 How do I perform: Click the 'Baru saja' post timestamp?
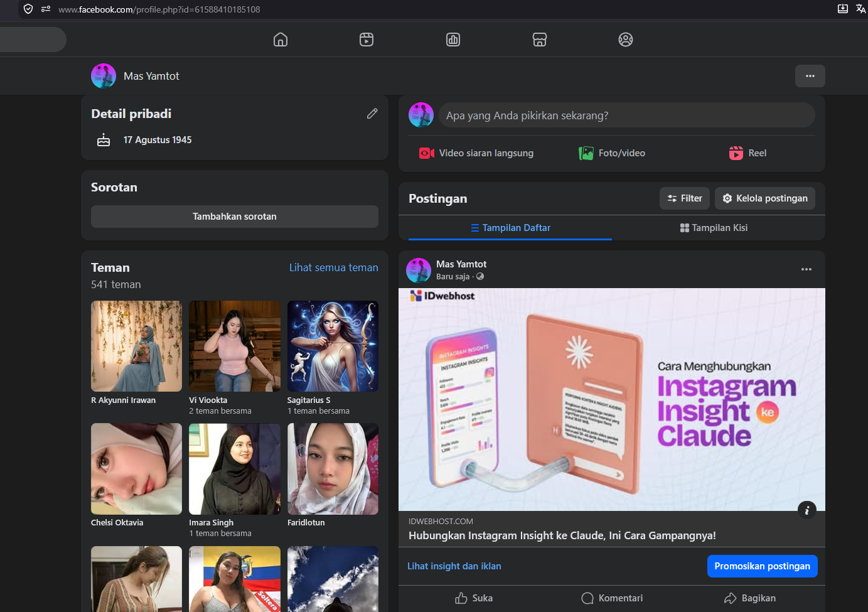point(453,277)
